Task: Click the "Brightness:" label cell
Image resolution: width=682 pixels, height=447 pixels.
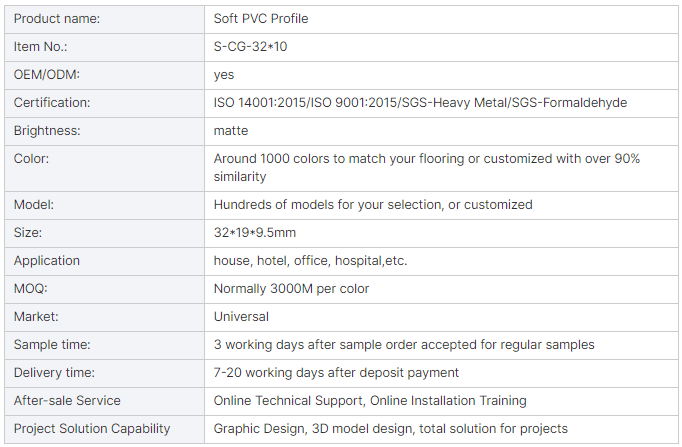Action: tap(47, 131)
